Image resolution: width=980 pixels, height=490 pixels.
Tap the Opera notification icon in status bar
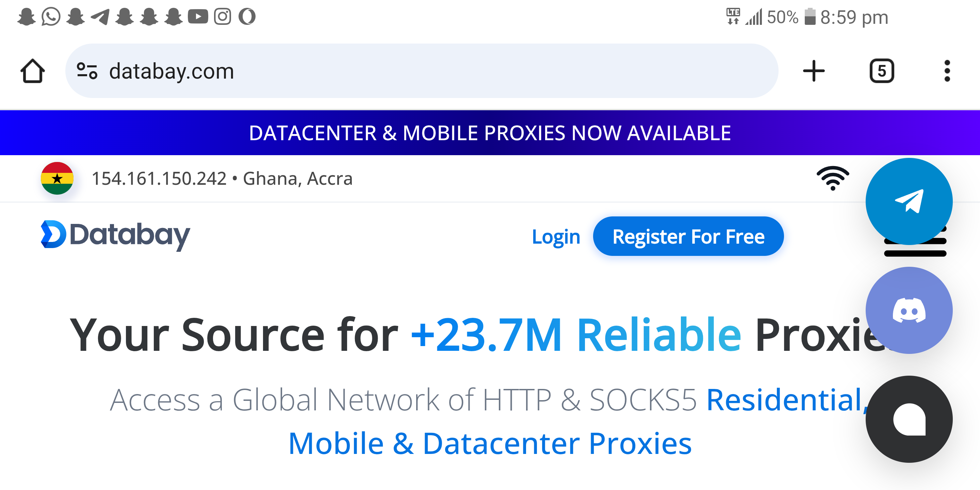247,17
